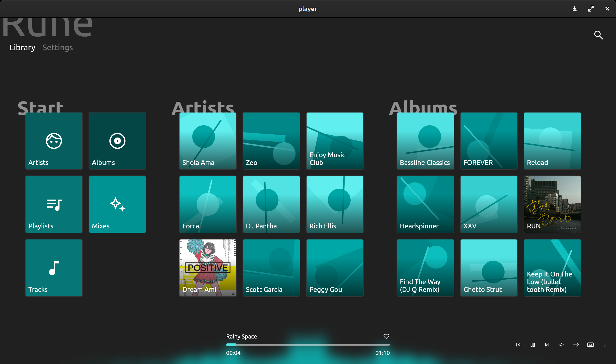Open the Tracks music note tile
Image resolution: width=616 pixels, height=364 pixels.
pyautogui.click(x=54, y=268)
